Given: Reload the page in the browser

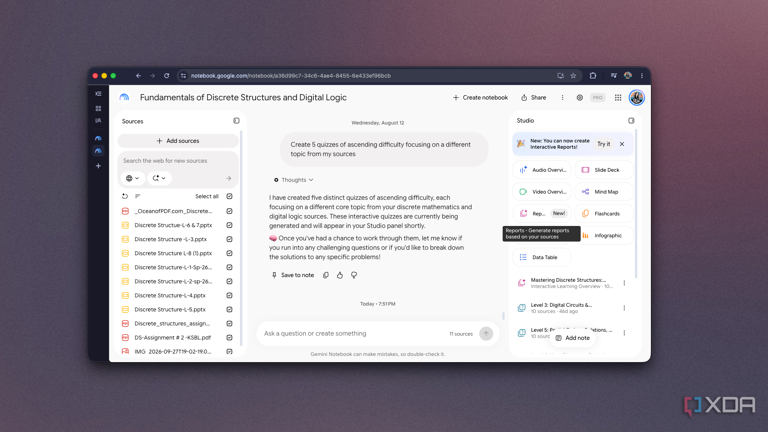Looking at the screenshot, I should click(167, 76).
